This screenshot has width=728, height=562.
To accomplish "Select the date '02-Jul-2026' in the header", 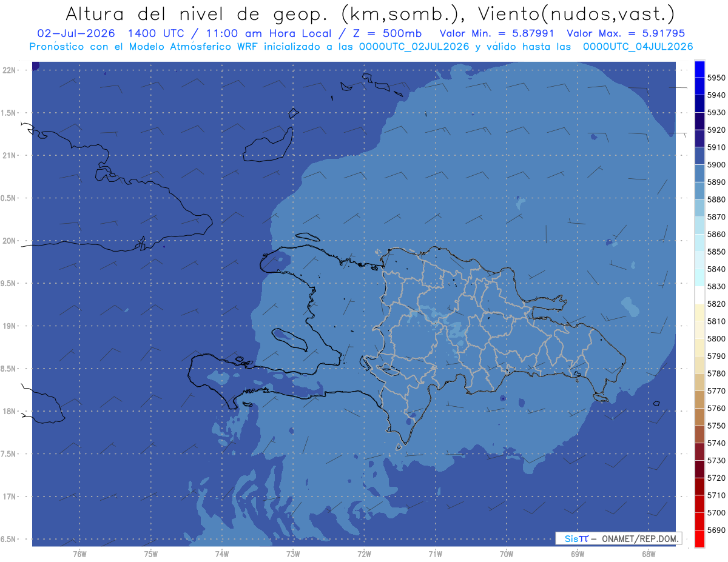I will click(76, 33).
